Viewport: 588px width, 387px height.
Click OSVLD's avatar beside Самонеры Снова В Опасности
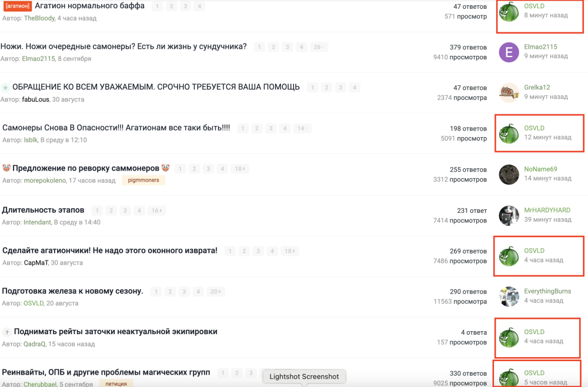509,133
